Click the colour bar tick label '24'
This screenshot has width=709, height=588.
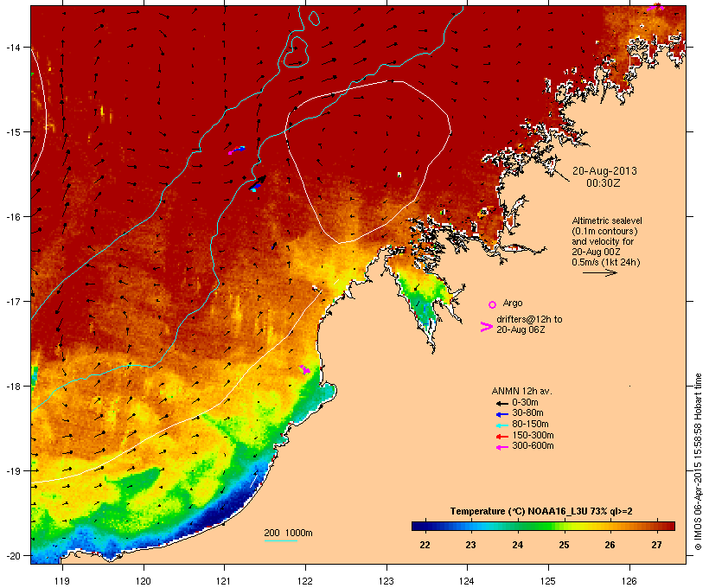tap(518, 545)
